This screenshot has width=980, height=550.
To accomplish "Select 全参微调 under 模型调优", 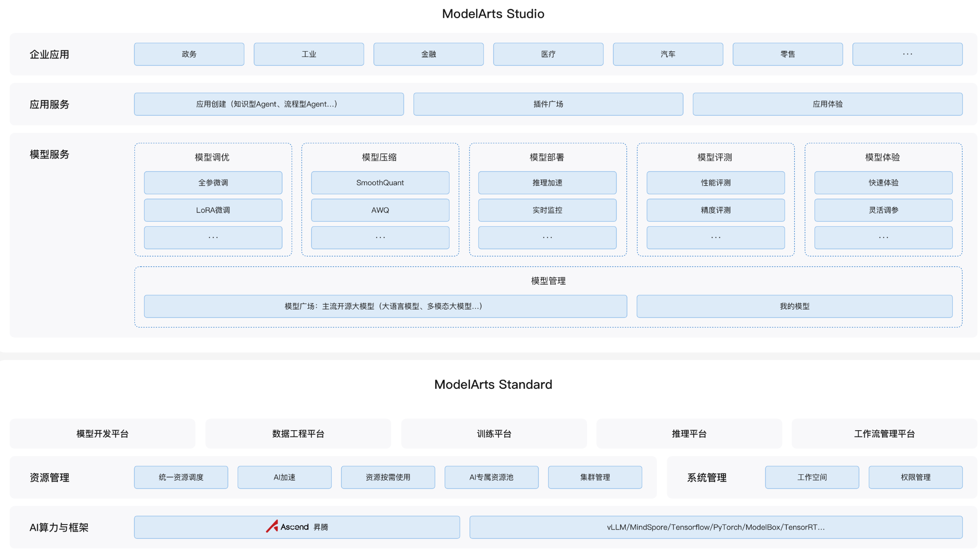I will tap(213, 183).
